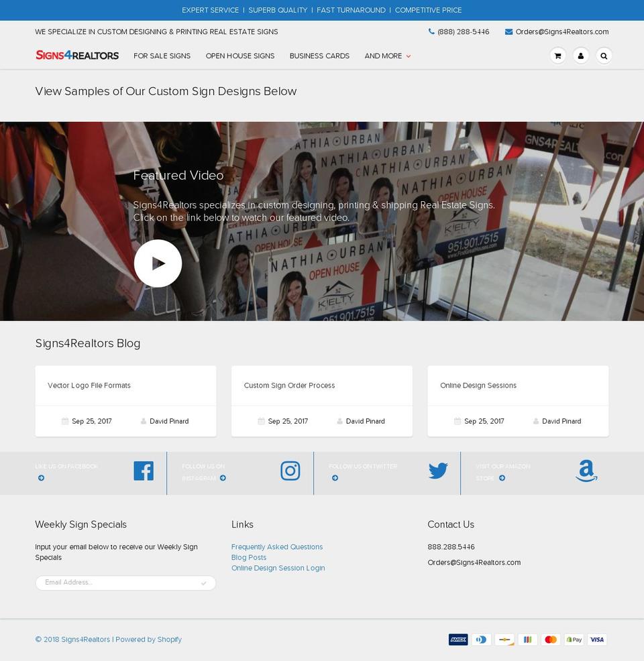Click the Diners Club payment icon
Screen dimensions: 644x661
pos(481,640)
